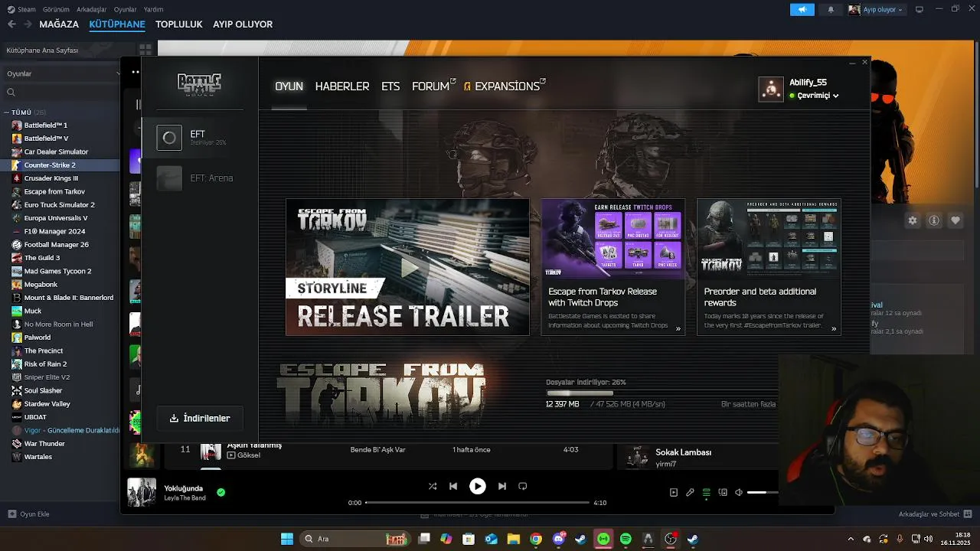Image resolution: width=980 pixels, height=551 pixels.
Task: Open the Windows Start menu
Action: click(x=287, y=539)
